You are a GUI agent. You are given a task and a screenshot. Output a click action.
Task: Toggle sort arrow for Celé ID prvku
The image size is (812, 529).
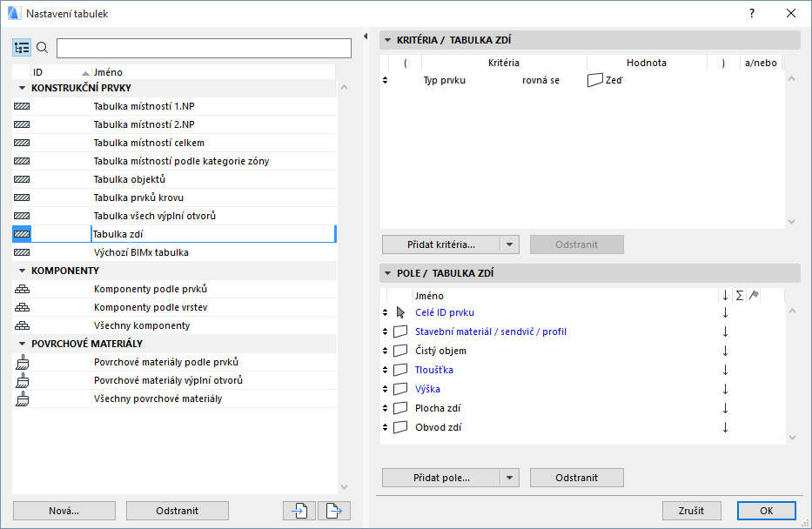pyautogui.click(x=726, y=312)
